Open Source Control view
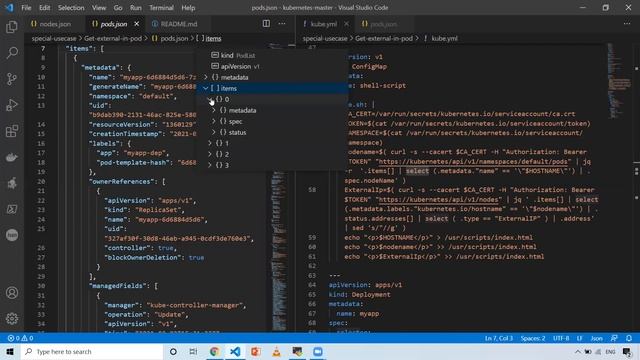 click(12, 79)
